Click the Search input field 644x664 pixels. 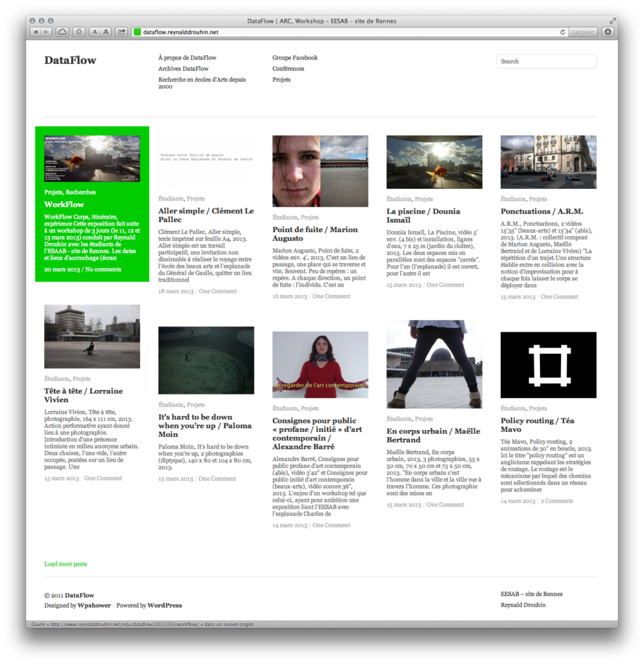click(546, 61)
